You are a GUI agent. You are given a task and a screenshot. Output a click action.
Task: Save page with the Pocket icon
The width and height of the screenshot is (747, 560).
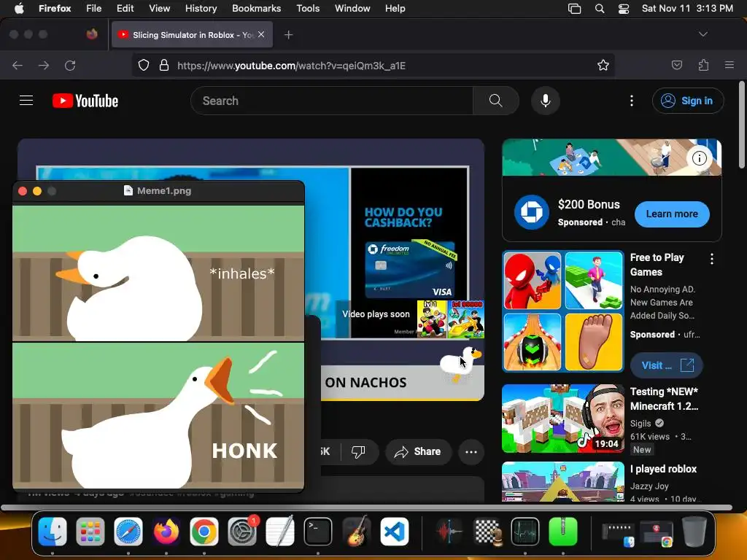point(676,65)
